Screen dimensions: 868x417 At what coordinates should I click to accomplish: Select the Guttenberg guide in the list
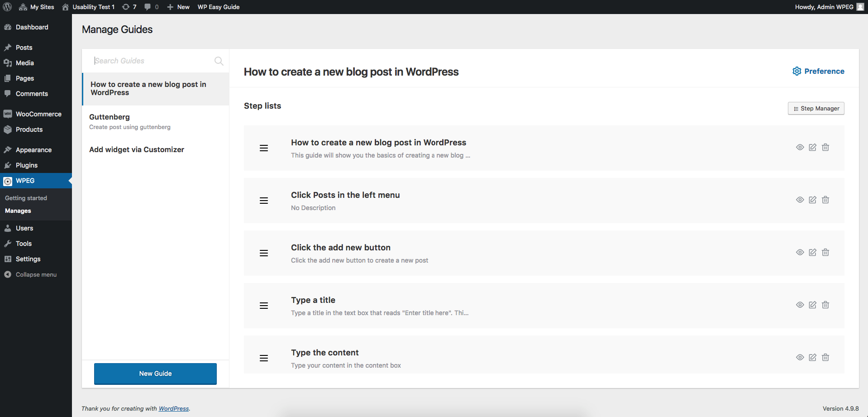click(x=155, y=121)
